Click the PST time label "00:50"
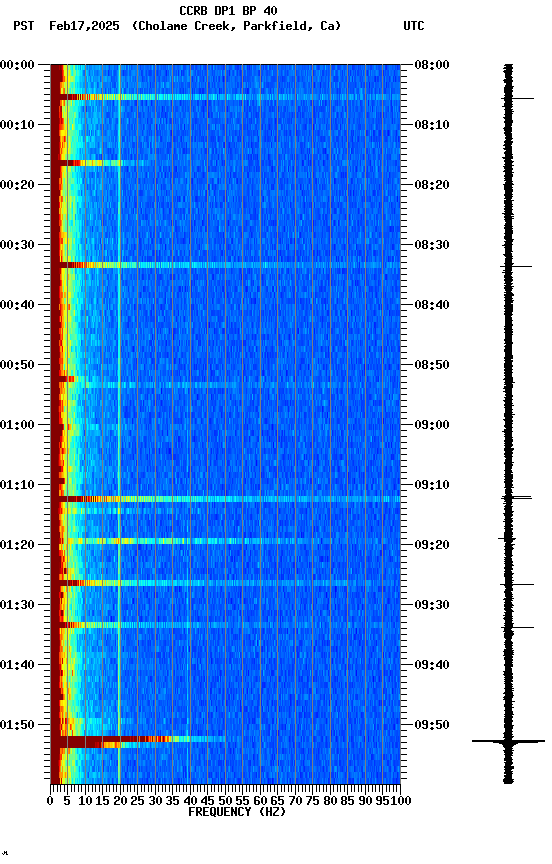This screenshot has width=552, height=864. point(17,365)
